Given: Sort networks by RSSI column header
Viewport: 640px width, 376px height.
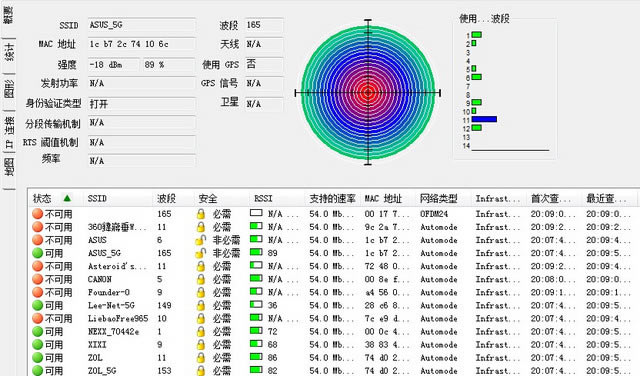Looking at the screenshot, I should tap(263, 198).
